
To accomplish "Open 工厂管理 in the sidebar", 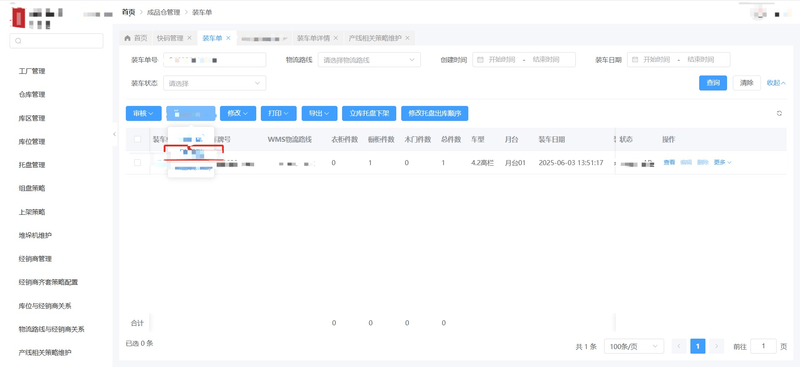I will tap(32, 71).
